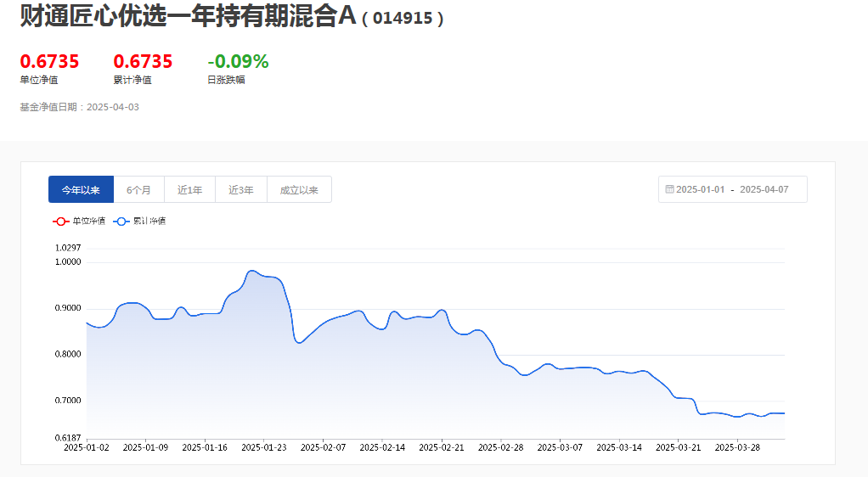This screenshot has width=868, height=477.
Task: Click the 0.9000 y-axis label
Action: click(x=68, y=308)
